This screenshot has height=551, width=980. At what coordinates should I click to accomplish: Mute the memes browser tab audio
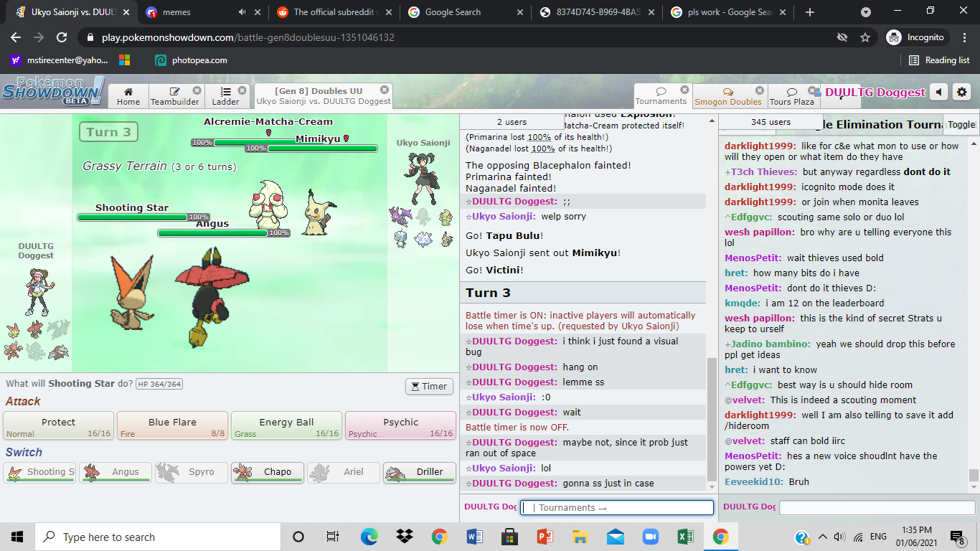[242, 12]
